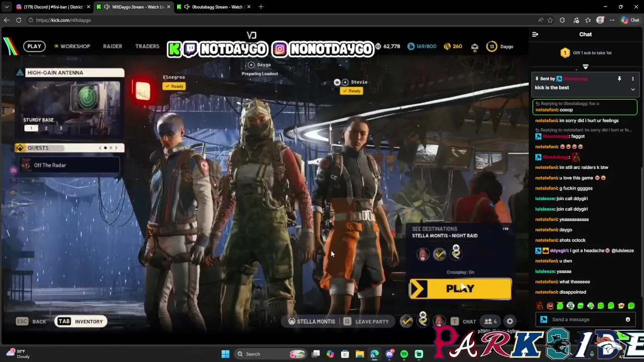Reload the page
Viewport: 644px width, 362px height.
19,20
